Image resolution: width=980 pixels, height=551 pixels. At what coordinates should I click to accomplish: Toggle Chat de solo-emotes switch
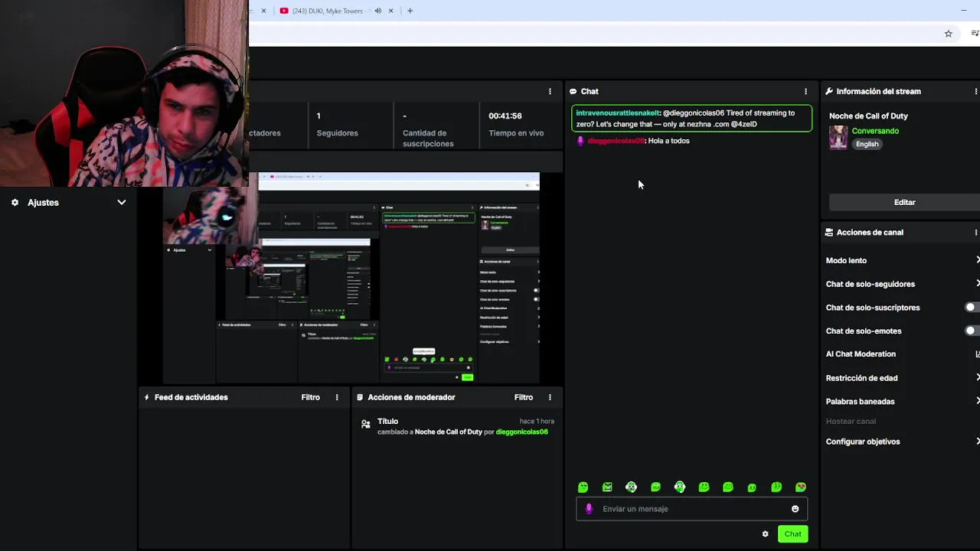pyautogui.click(x=972, y=331)
